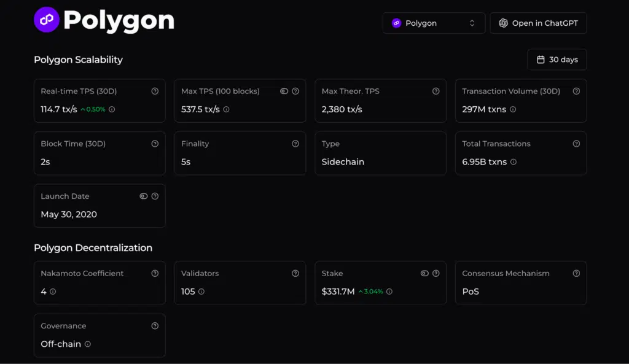The image size is (629, 364).
Task: Toggle the switch on Max TPS card
Action: (x=284, y=91)
